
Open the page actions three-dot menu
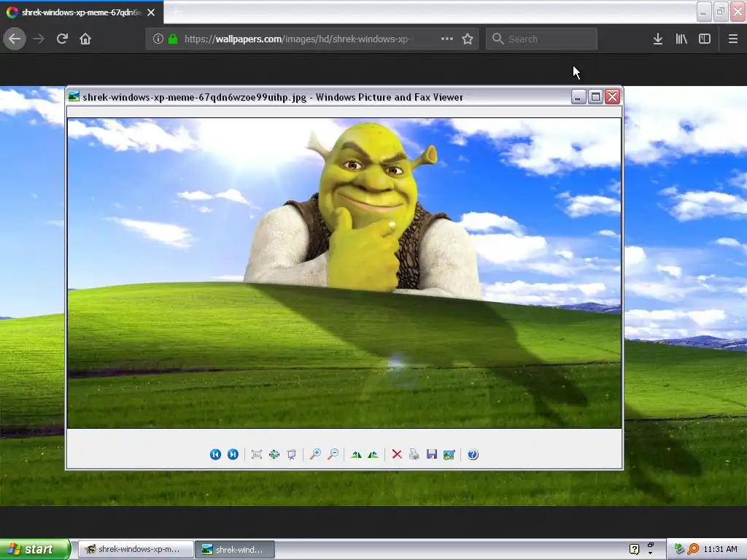point(447,39)
